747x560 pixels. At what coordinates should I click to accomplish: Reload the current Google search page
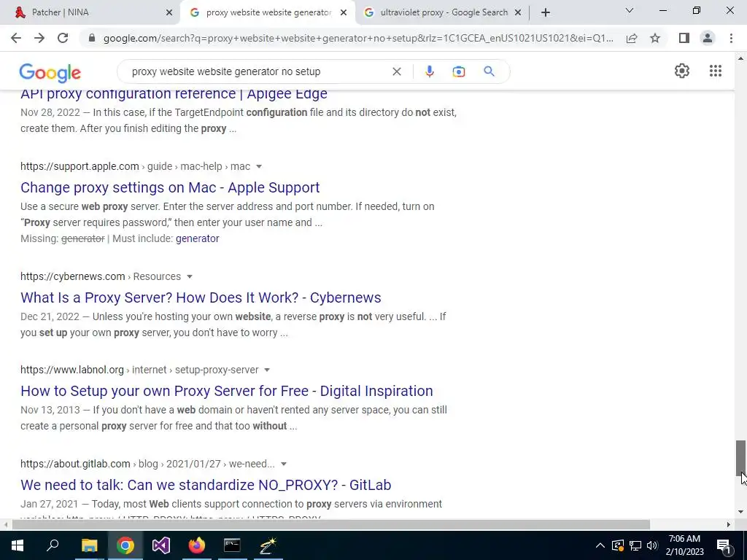point(63,38)
